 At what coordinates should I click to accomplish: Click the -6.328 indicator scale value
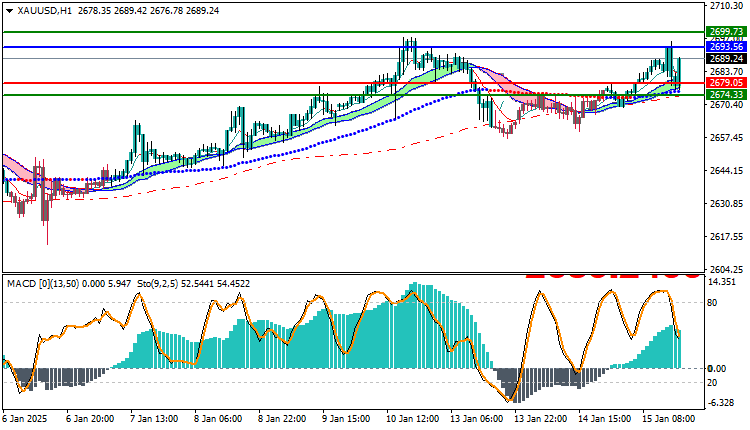(721, 403)
